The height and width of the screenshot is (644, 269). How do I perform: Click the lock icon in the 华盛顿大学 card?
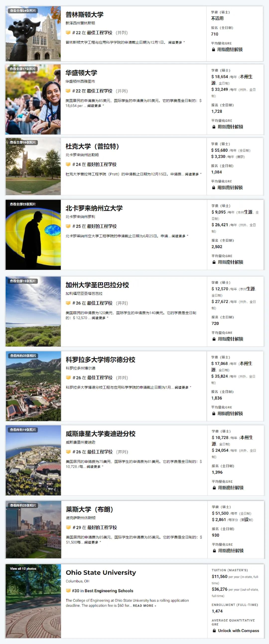coord(214,127)
